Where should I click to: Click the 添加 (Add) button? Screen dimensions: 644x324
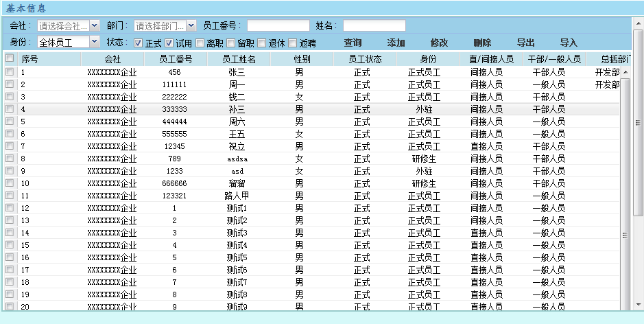click(396, 43)
